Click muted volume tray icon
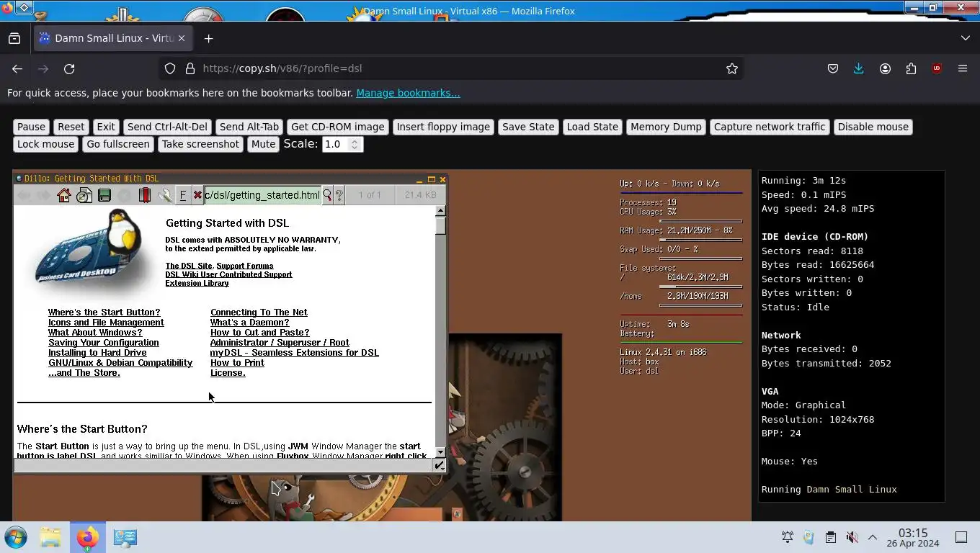Image resolution: width=980 pixels, height=553 pixels. (852, 537)
